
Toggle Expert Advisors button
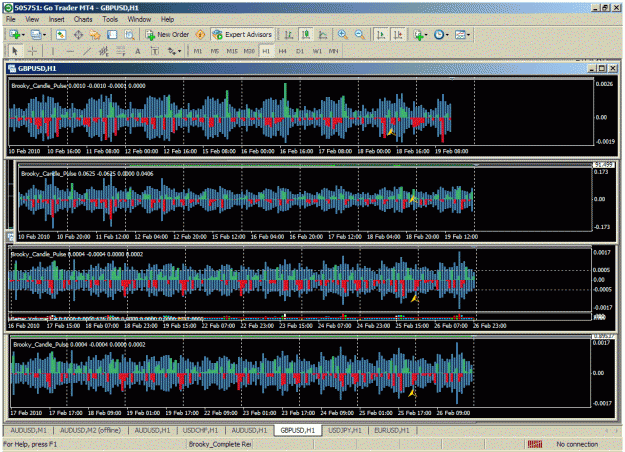coord(242,35)
